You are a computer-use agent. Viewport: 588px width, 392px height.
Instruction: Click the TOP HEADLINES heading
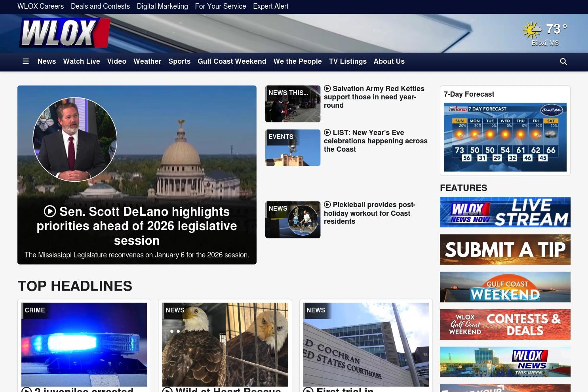click(75, 286)
